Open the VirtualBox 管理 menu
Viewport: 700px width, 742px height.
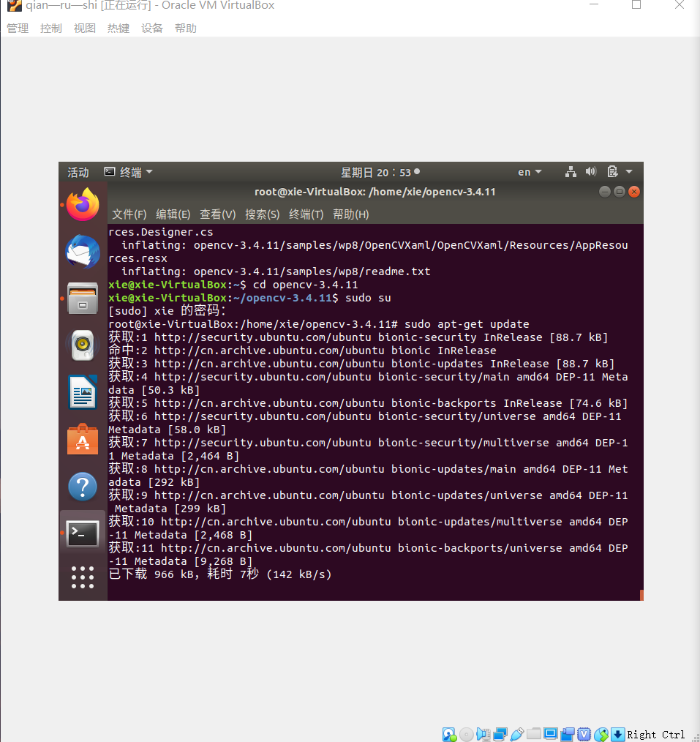pyautogui.click(x=18, y=29)
